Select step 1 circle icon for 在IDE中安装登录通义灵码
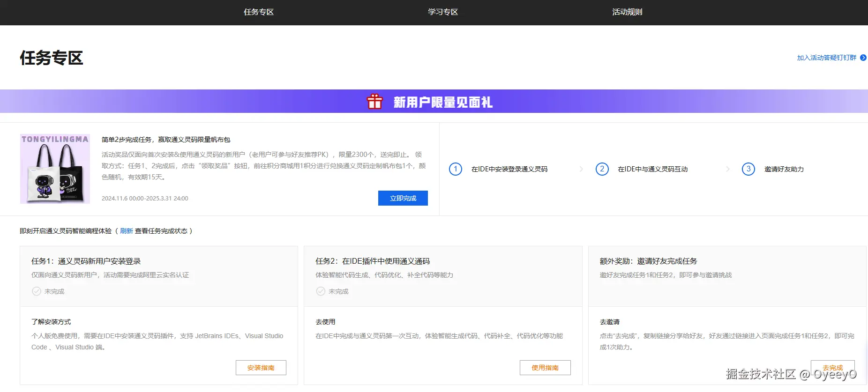Image resolution: width=868 pixels, height=392 pixels. (x=455, y=169)
